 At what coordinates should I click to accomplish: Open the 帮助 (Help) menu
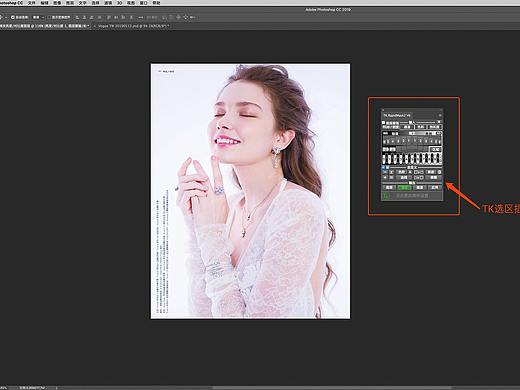pyautogui.click(x=156, y=3)
